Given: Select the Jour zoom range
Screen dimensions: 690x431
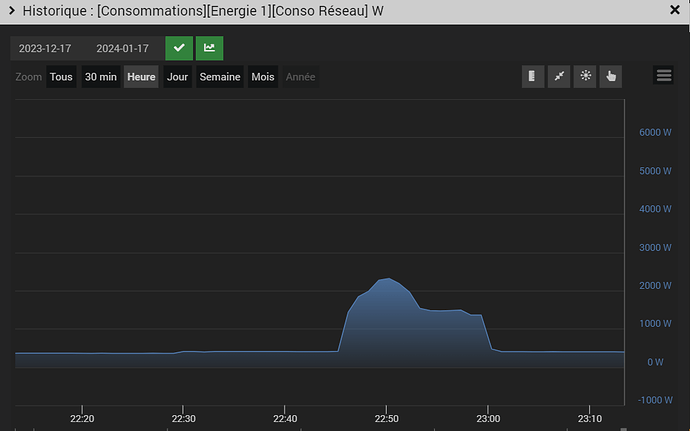Looking at the screenshot, I should click(177, 77).
